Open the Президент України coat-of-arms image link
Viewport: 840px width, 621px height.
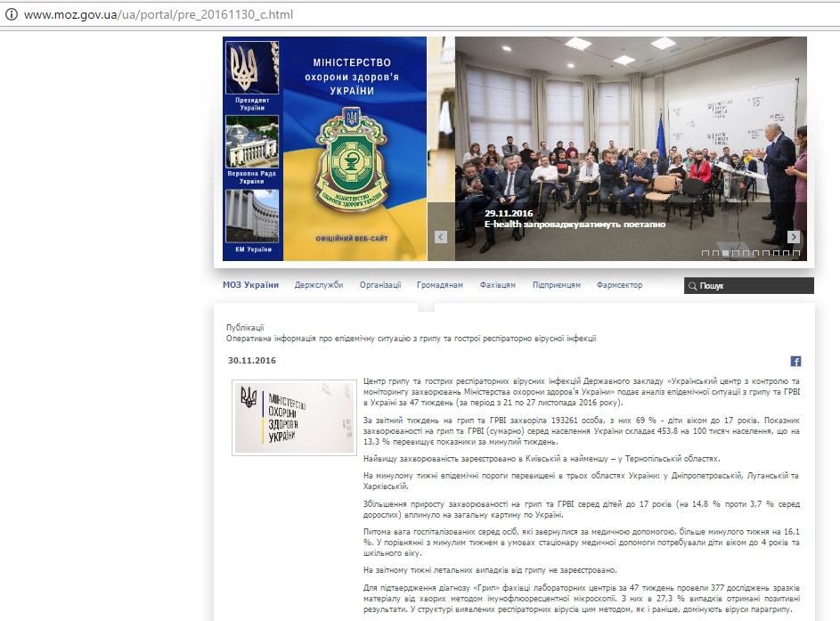pyautogui.click(x=252, y=68)
